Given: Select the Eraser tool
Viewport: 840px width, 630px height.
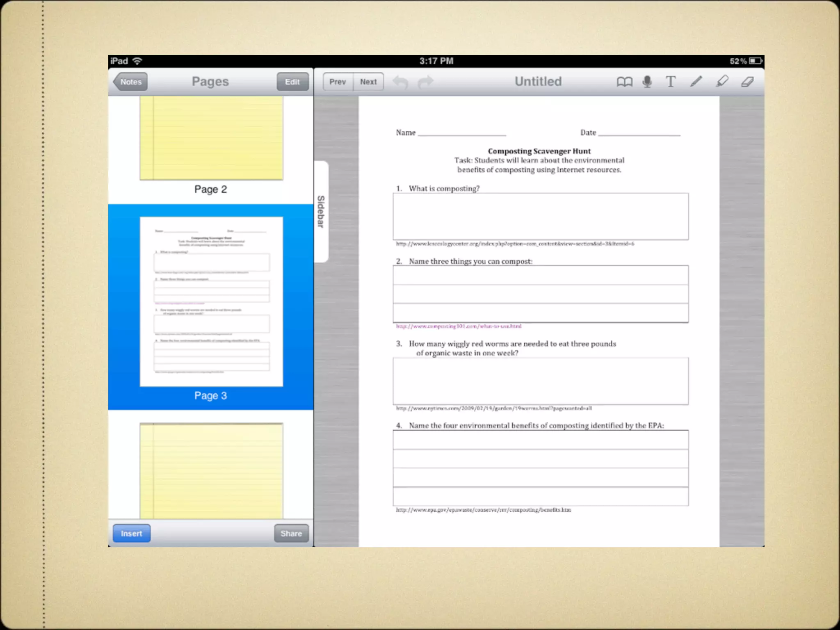Looking at the screenshot, I should [x=747, y=82].
